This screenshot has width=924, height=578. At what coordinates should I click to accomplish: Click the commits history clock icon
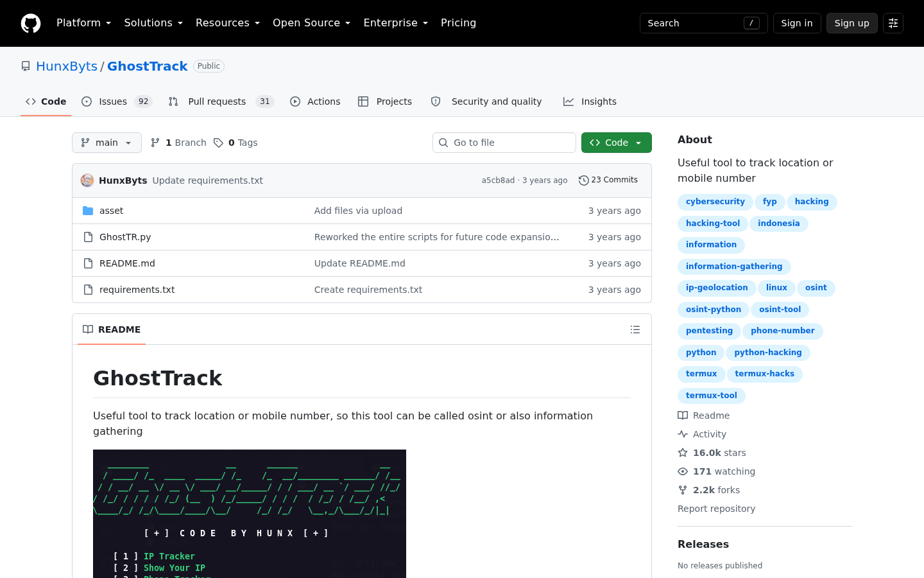coord(583,180)
